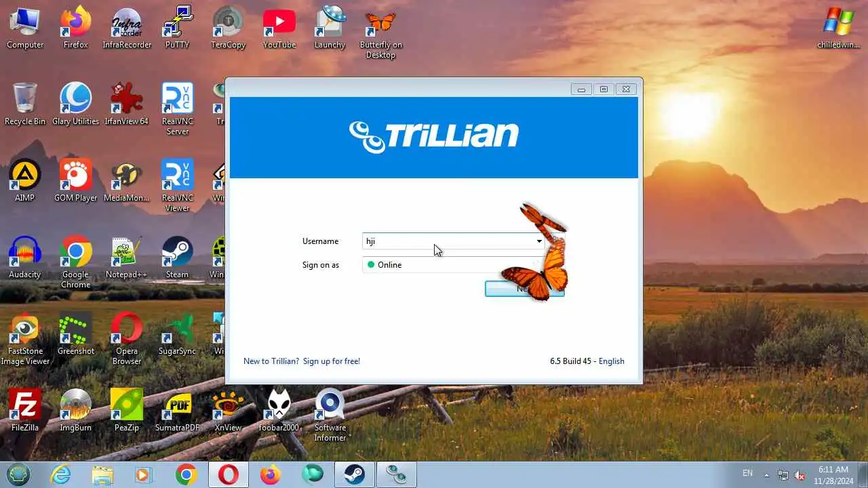Click the Firefox taskbar icon
Viewport: 868px width, 488px height.
[270, 475]
